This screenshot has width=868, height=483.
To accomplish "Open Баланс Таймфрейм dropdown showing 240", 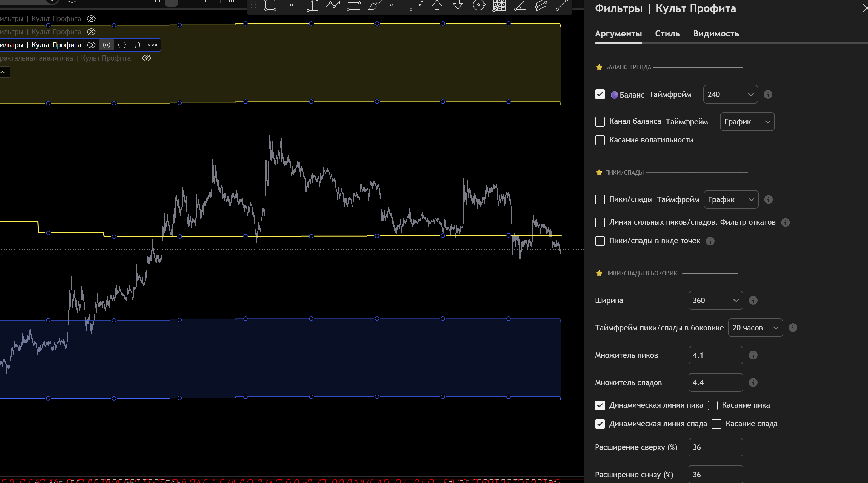I will [730, 94].
